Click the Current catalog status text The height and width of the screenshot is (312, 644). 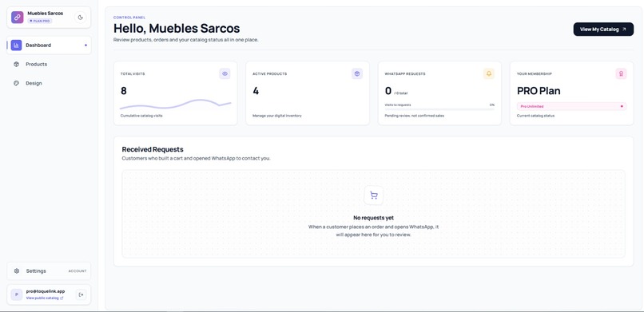[535, 116]
